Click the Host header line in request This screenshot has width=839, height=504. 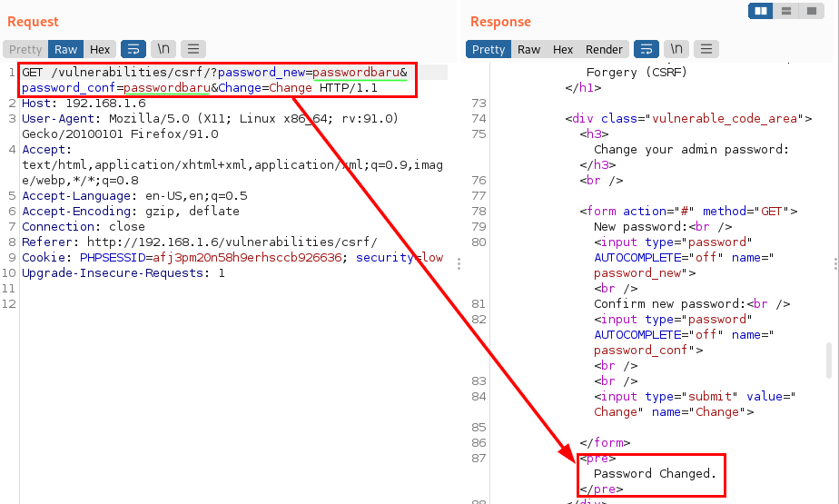click(84, 104)
